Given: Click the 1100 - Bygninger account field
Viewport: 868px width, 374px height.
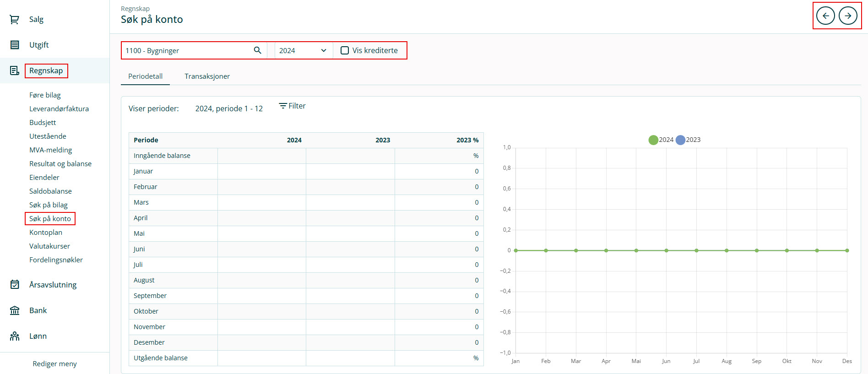Looking at the screenshot, I should click(x=188, y=50).
